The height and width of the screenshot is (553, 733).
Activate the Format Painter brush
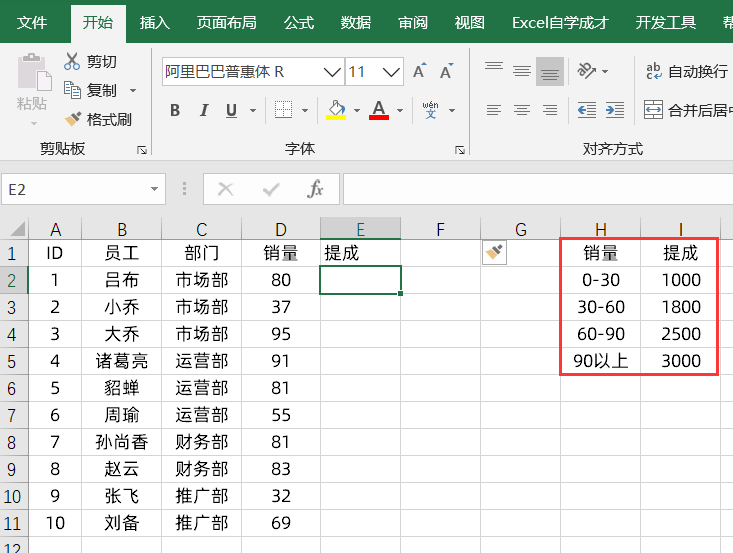pos(72,119)
